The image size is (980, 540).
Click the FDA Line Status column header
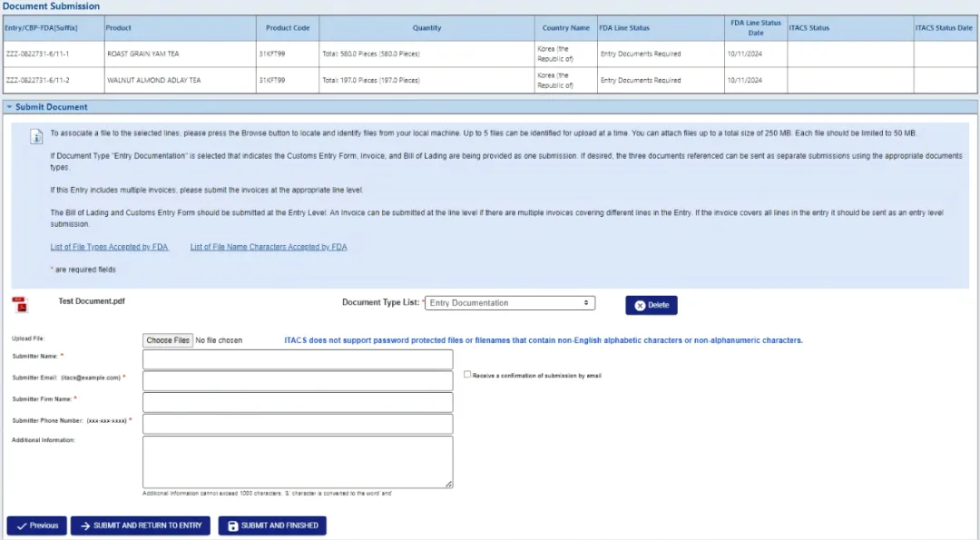[x=661, y=28]
